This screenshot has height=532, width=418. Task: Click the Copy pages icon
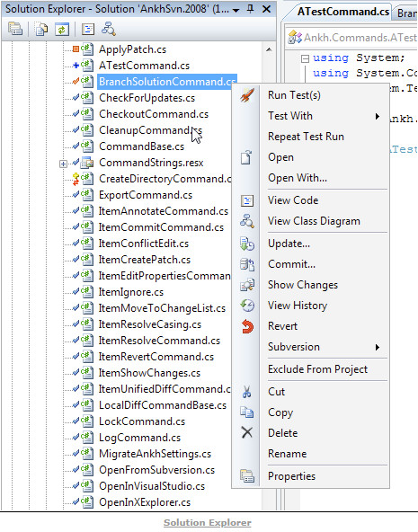pyautogui.click(x=246, y=412)
